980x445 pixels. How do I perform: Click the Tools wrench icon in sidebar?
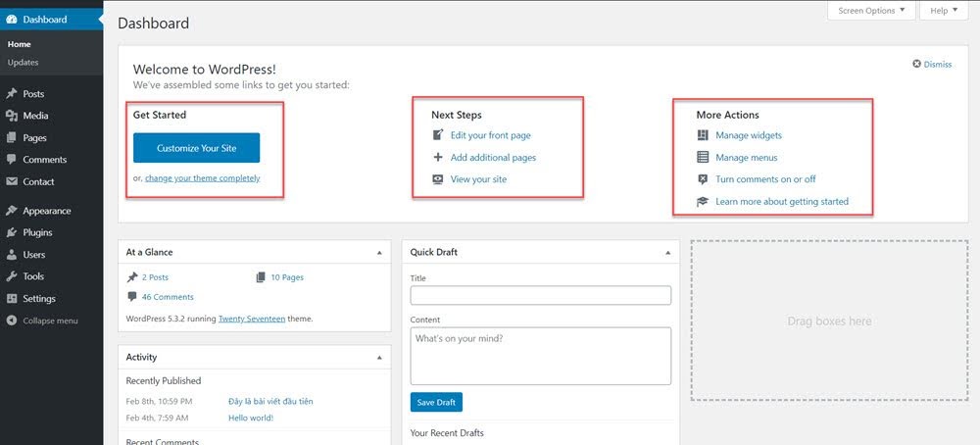(x=11, y=276)
